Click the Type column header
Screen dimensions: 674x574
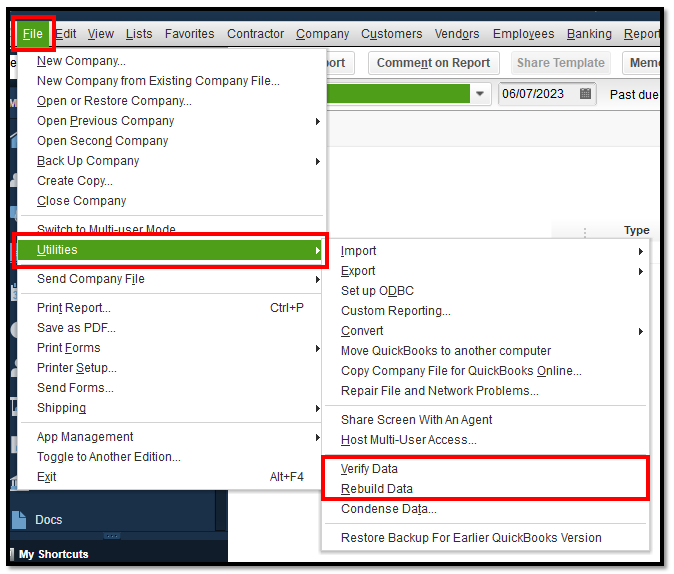coord(637,230)
